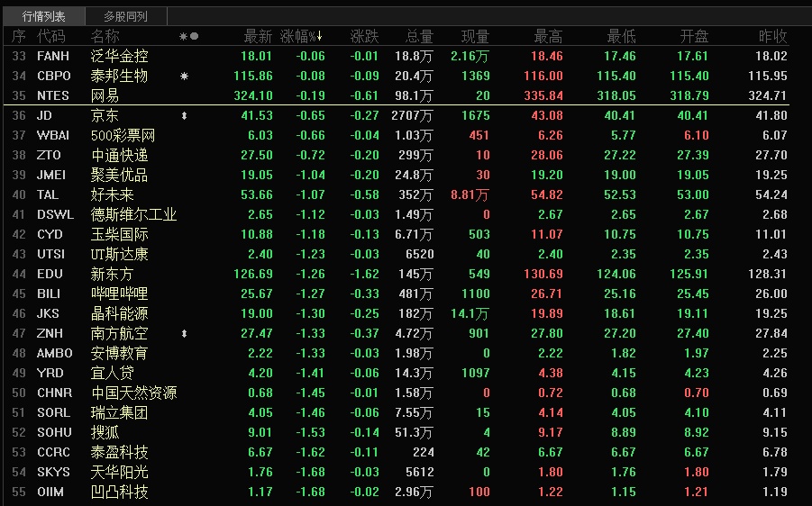The height and width of the screenshot is (506, 812).
Task: Switch to the 多股同列 tab
Action: [x=126, y=16]
